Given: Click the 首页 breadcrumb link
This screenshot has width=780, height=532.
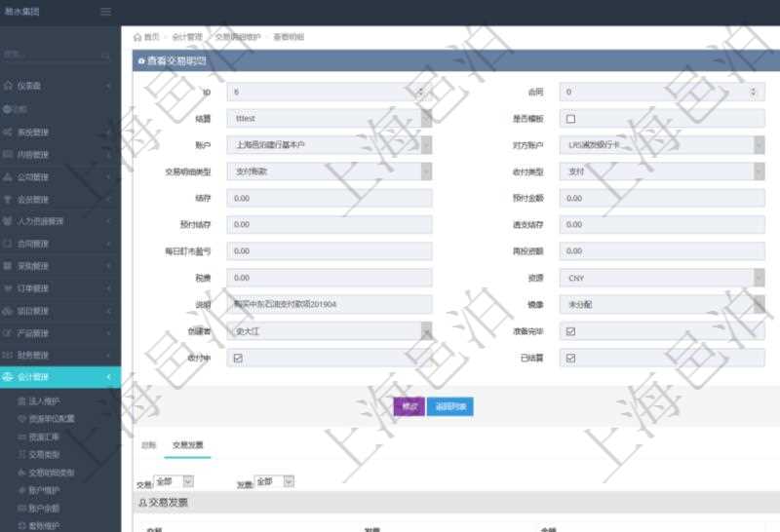Looking at the screenshot, I should click(x=152, y=37).
